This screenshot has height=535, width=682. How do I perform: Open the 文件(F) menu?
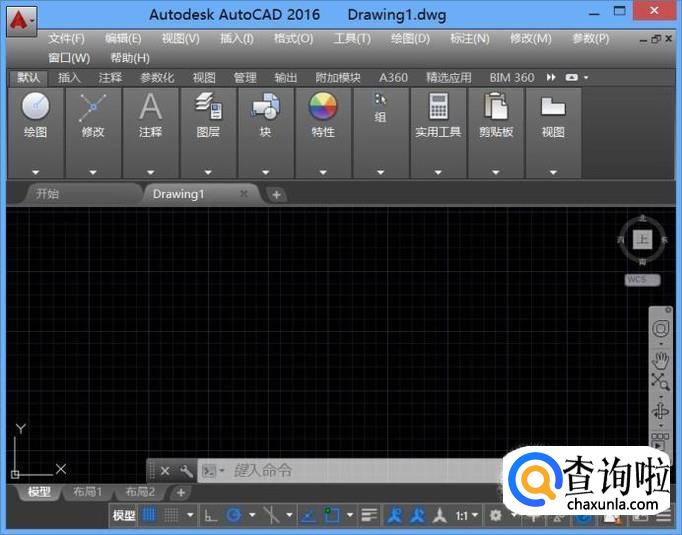point(67,38)
